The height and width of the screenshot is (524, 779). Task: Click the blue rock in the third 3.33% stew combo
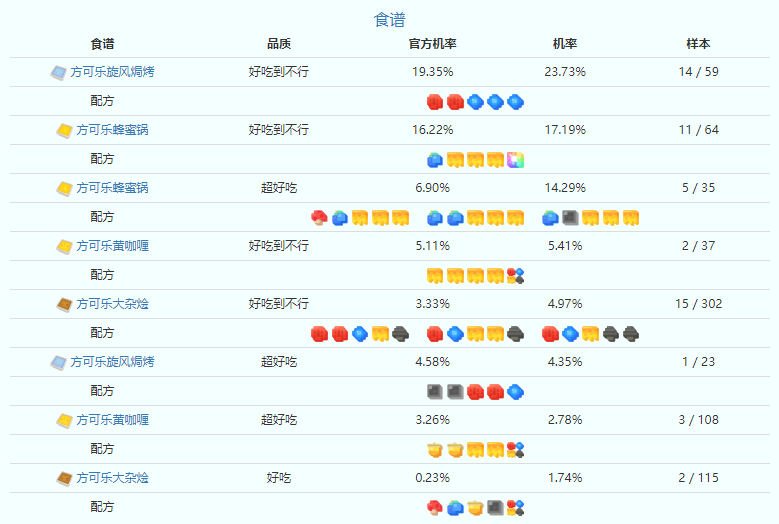[x=570, y=334]
